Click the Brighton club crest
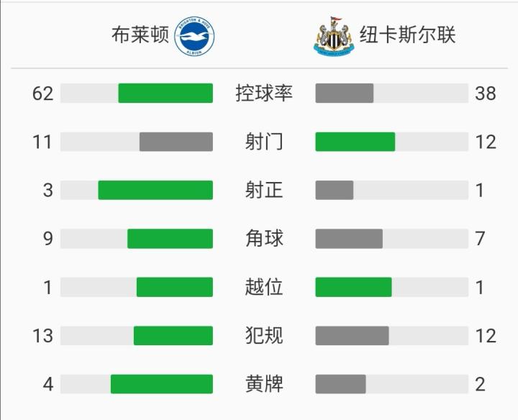Image resolution: width=518 pixels, height=420 pixels. pyautogui.click(x=194, y=36)
